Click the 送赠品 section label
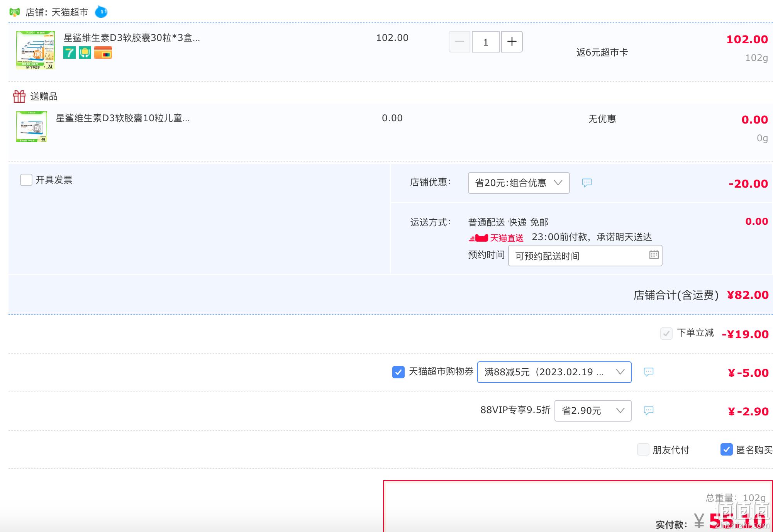 [44, 97]
